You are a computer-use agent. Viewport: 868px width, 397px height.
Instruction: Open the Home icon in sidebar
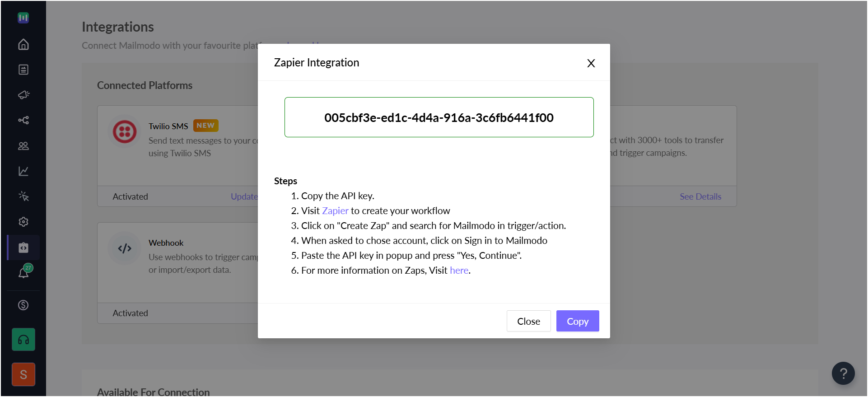[x=23, y=44]
